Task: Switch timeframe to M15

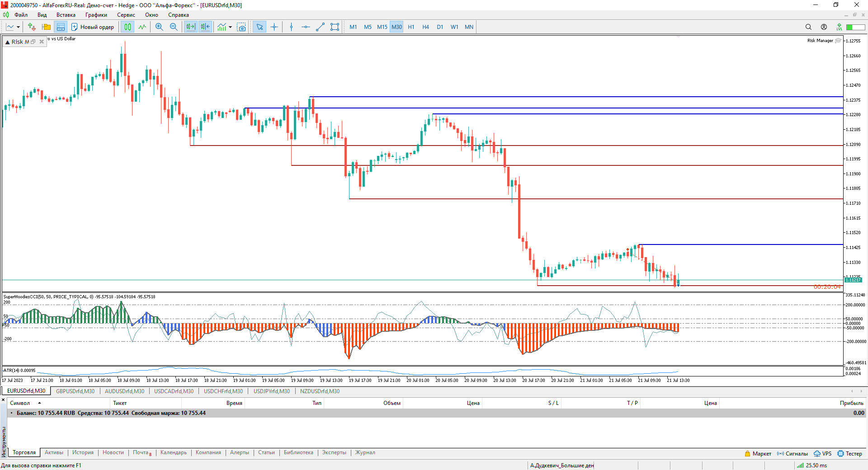Action: click(382, 27)
